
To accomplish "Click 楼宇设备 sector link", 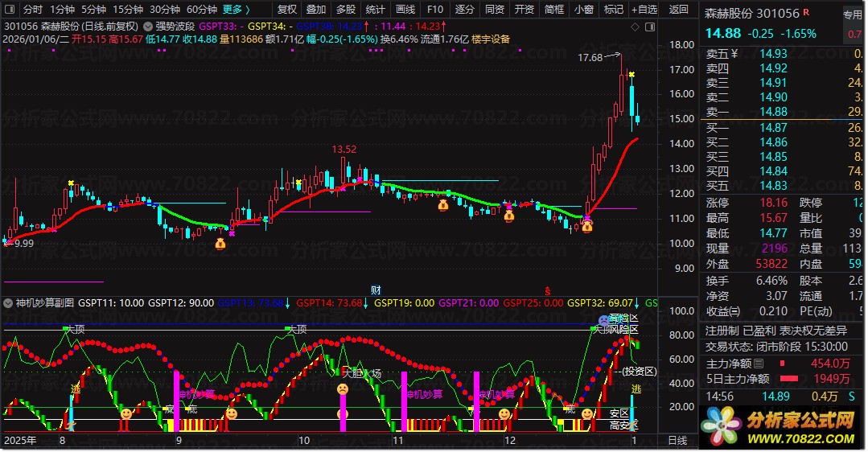I will tap(491, 39).
